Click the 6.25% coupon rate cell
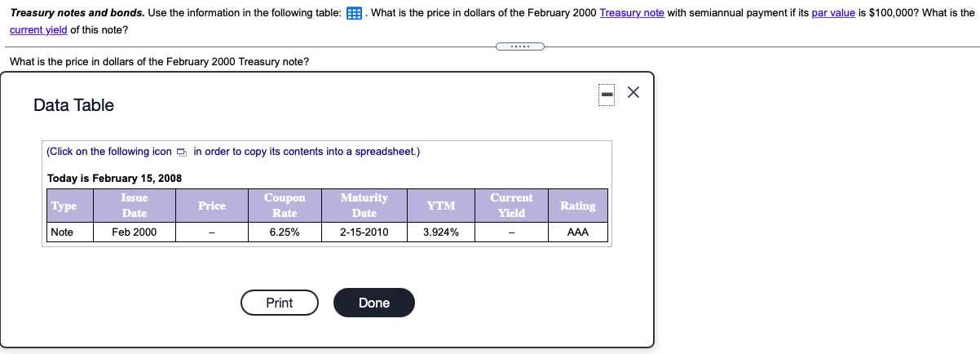980x354 pixels. (x=285, y=232)
